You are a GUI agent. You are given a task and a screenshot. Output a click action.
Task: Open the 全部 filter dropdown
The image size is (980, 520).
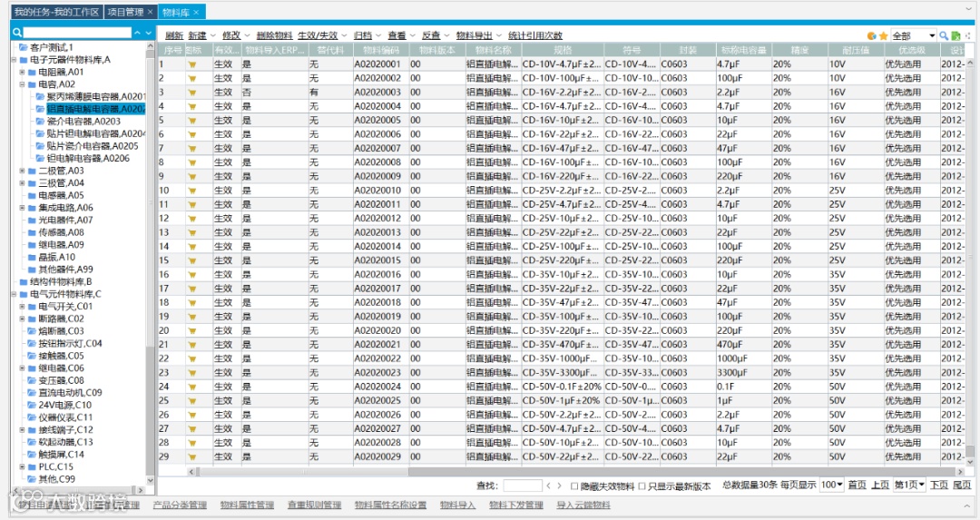pyautogui.click(x=932, y=36)
